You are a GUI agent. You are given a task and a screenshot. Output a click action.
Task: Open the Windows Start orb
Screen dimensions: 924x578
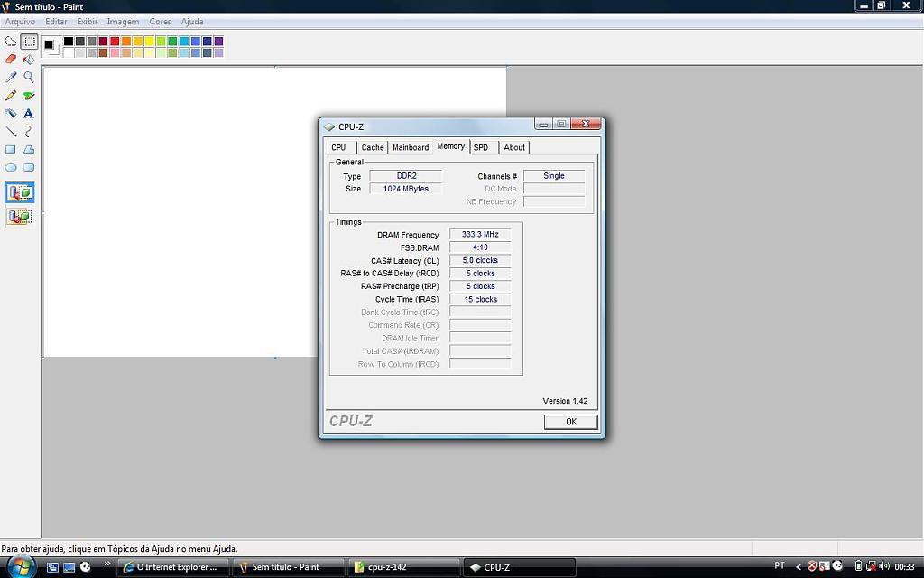20,567
